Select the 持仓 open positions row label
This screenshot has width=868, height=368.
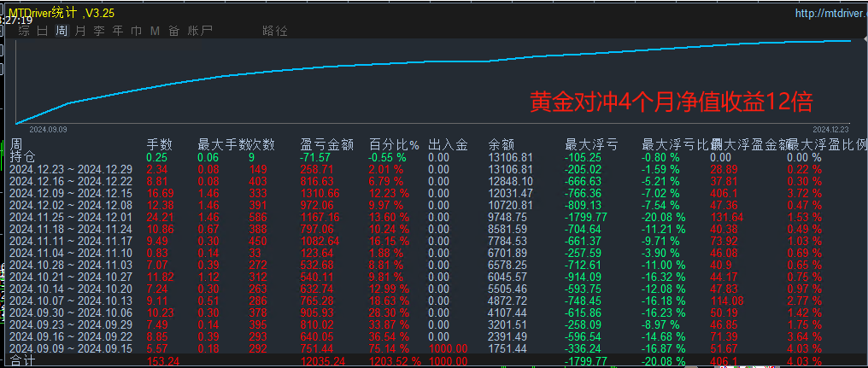click(x=23, y=157)
